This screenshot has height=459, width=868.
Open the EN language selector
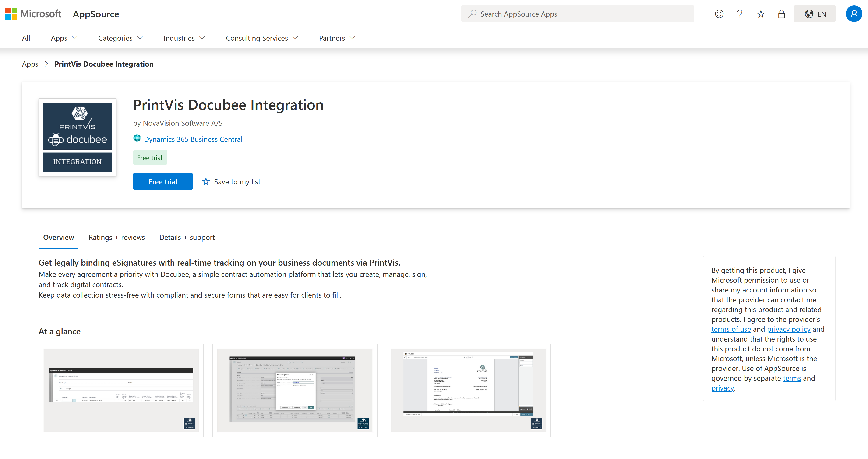click(815, 14)
